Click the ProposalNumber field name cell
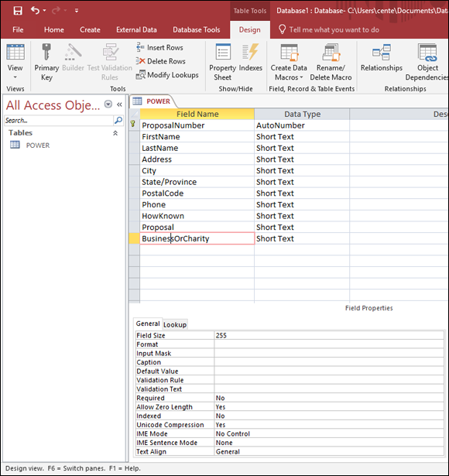Viewport: 449px width, 476px height. 197,125
